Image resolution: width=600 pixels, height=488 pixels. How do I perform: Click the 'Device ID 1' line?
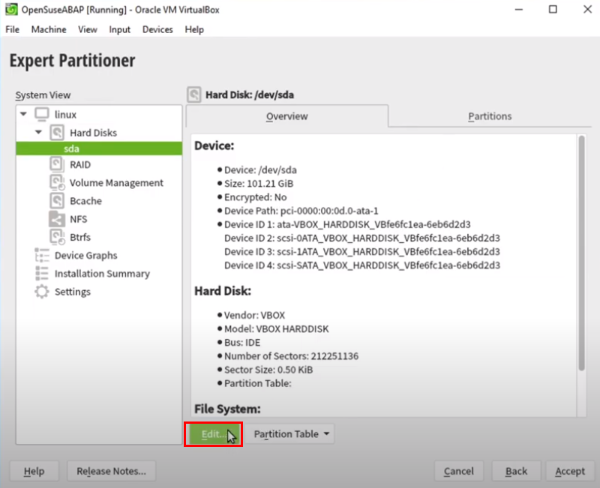[347, 224]
